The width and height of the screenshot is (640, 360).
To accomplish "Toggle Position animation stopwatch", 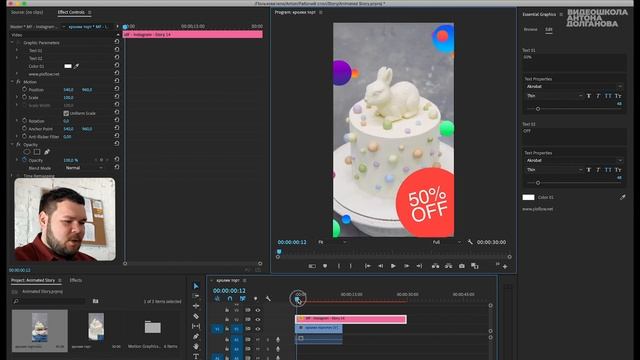I will (24, 89).
